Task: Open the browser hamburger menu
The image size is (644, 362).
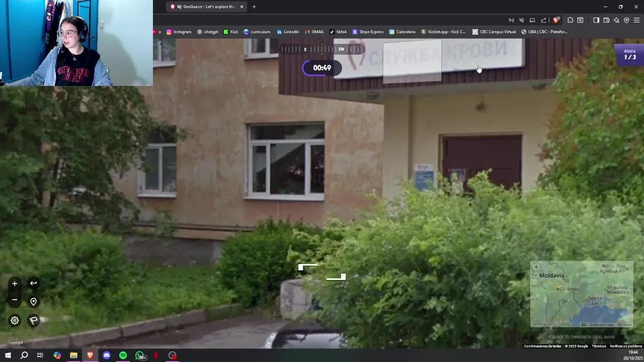Action: coord(636,20)
